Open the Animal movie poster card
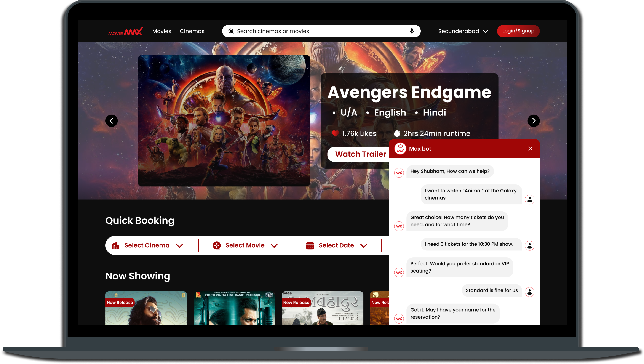This screenshot has width=644, height=364. point(146,308)
